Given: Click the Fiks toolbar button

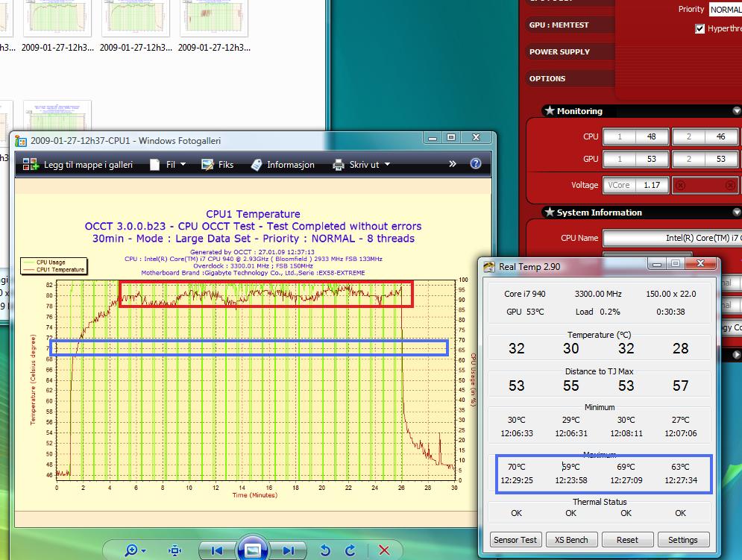Looking at the screenshot, I should (217, 164).
